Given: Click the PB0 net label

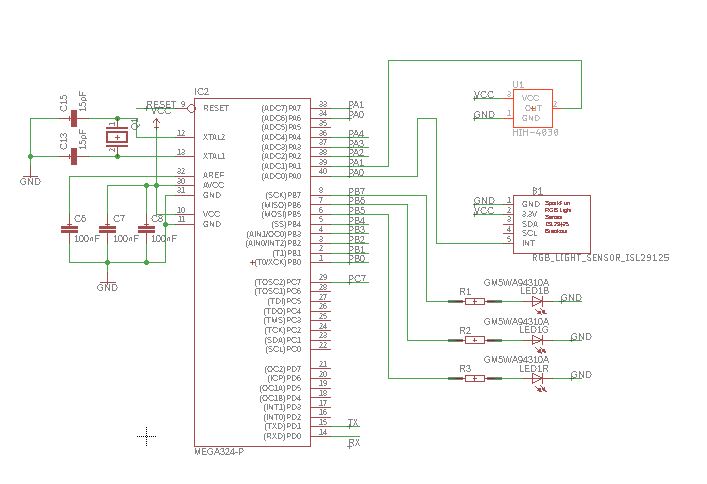Looking at the screenshot, I should tap(357, 259).
